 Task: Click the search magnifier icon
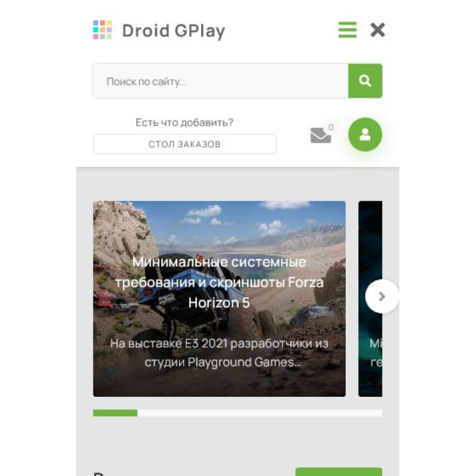365,81
